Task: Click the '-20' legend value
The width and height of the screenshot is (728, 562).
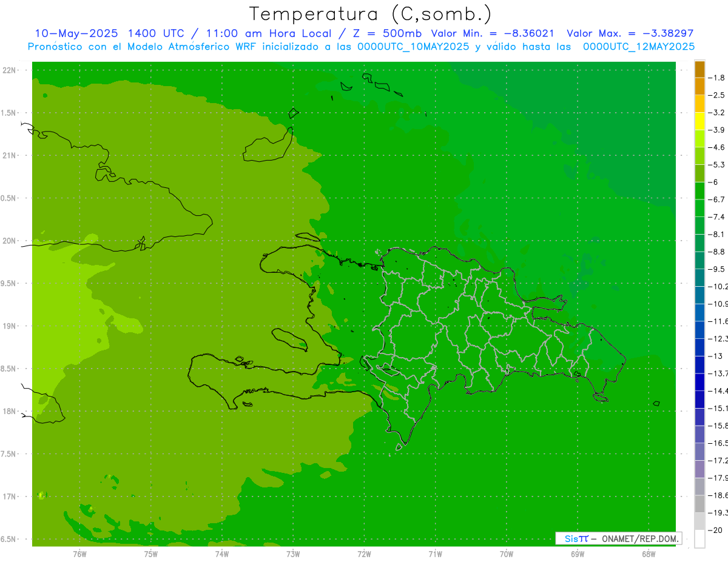Action: 716,530
